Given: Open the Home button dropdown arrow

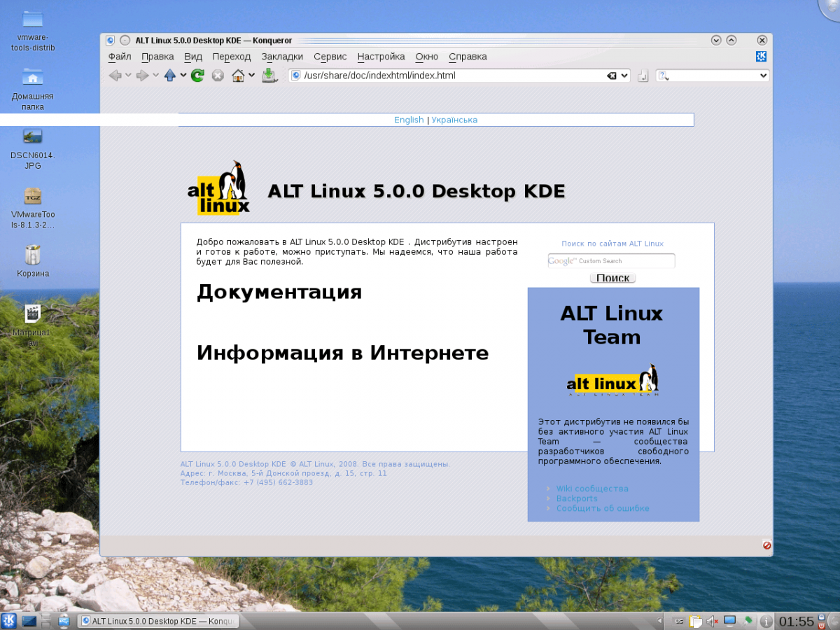Looking at the screenshot, I should click(251, 75).
